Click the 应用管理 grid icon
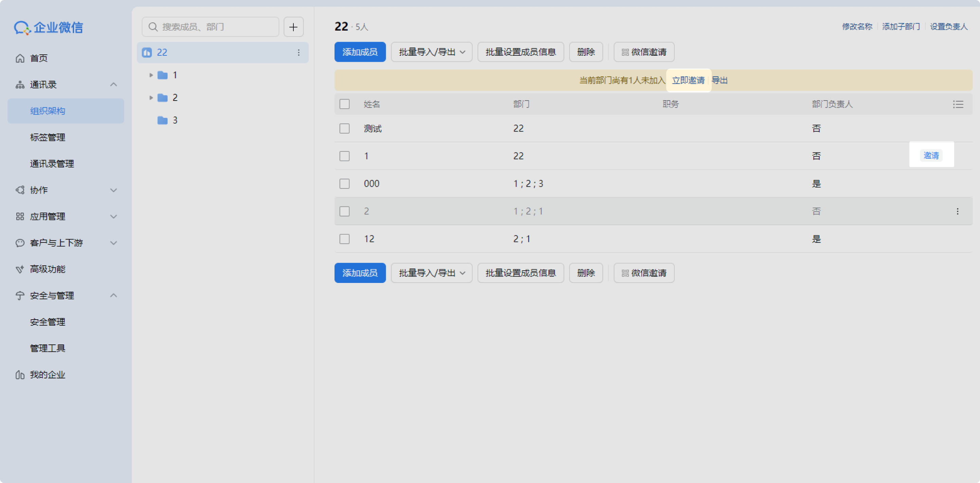980x483 pixels. [x=20, y=217]
